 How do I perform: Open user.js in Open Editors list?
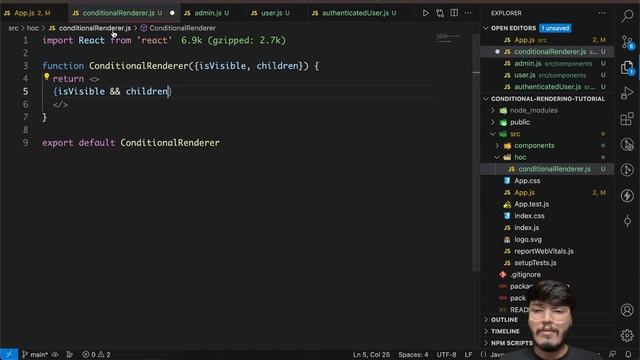(x=547, y=75)
